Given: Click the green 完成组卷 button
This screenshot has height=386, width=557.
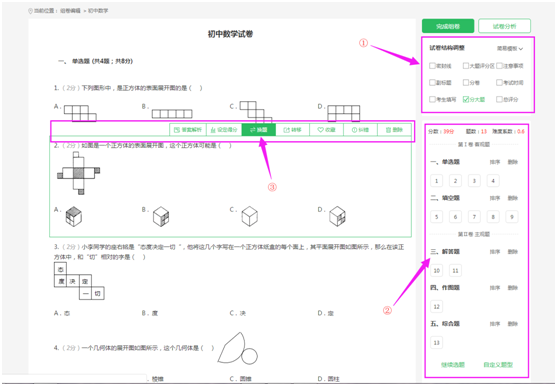Looking at the screenshot, I should [x=448, y=26].
